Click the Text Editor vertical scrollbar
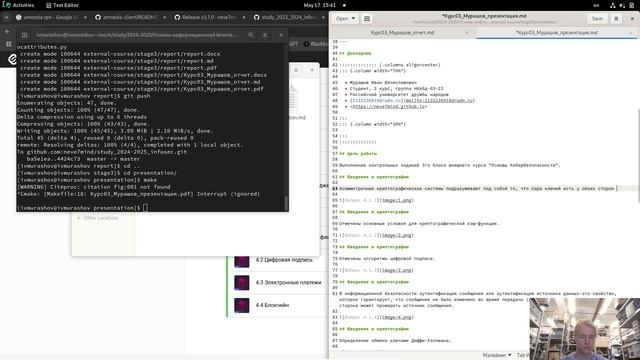 pos(638,155)
